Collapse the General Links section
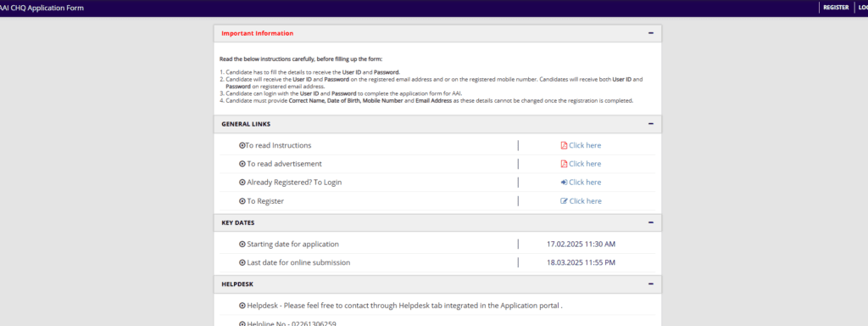This screenshot has height=326, width=868. pyautogui.click(x=651, y=124)
